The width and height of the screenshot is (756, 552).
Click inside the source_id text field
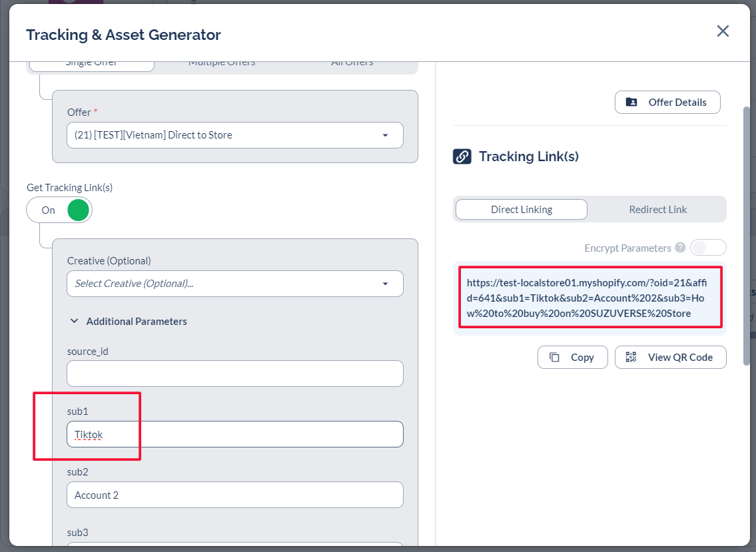235,374
